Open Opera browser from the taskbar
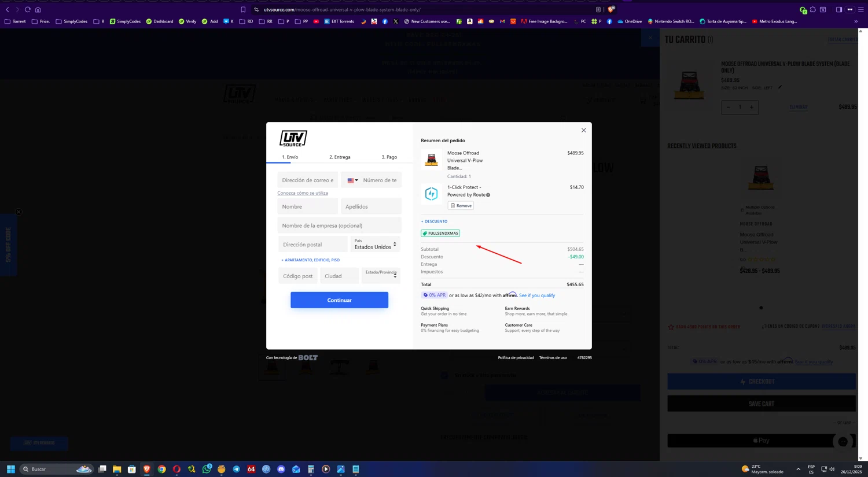The height and width of the screenshot is (477, 868). [x=176, y=469]
